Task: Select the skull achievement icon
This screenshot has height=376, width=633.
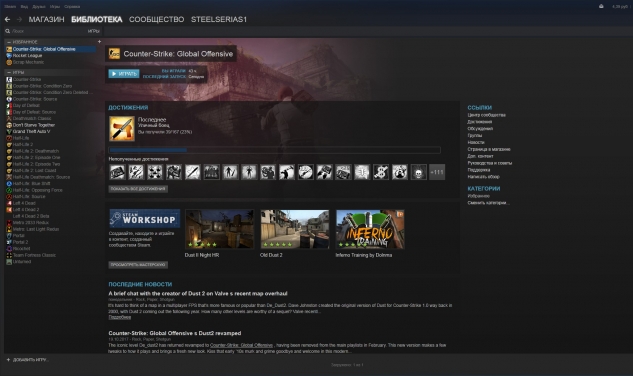Action: [x=418, y=172]
